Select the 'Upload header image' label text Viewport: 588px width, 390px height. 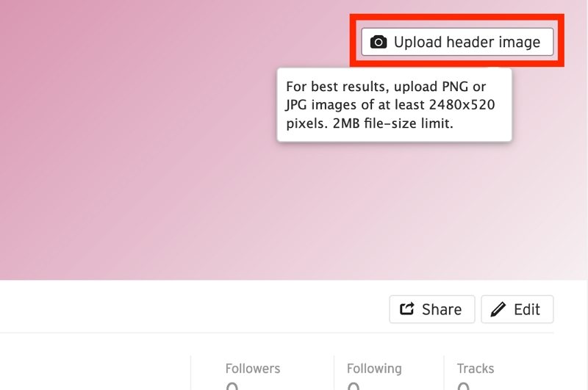tap(467, 42)
